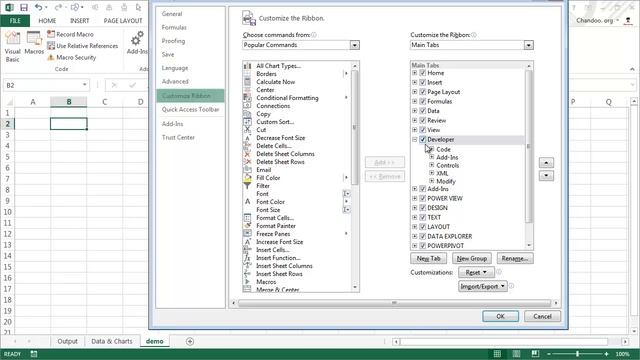Open the Advanced options category

click(x=175, y=82)
